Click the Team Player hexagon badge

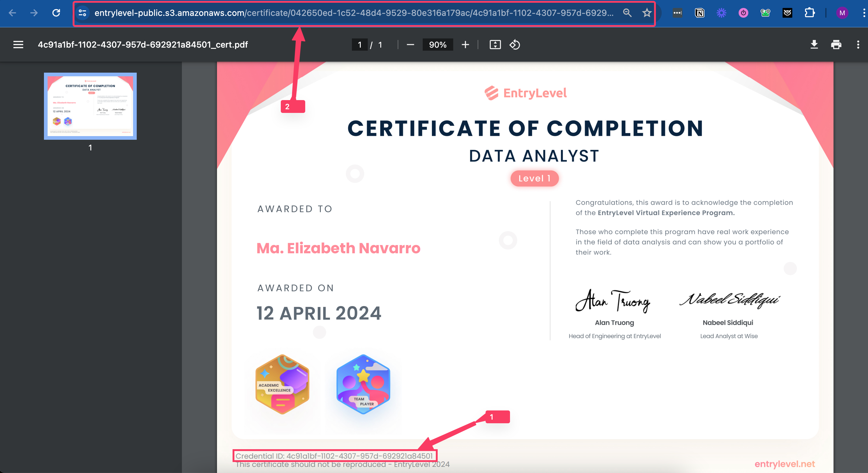(363, 384)
